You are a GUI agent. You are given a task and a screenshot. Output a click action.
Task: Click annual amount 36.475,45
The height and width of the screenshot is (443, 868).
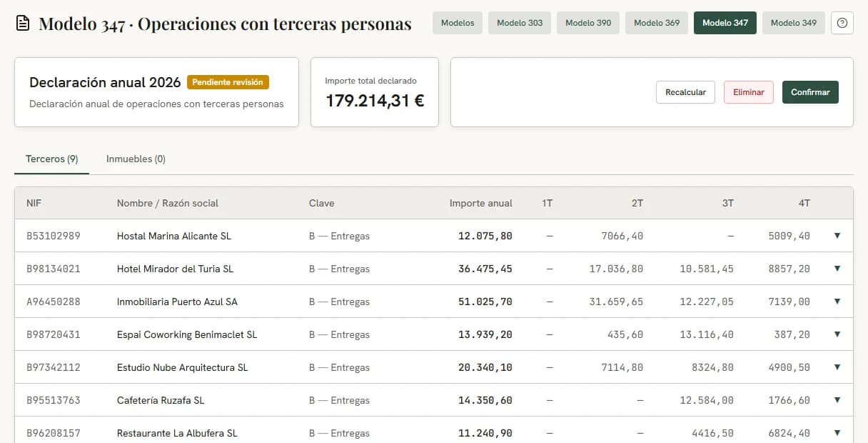[485, 269]
